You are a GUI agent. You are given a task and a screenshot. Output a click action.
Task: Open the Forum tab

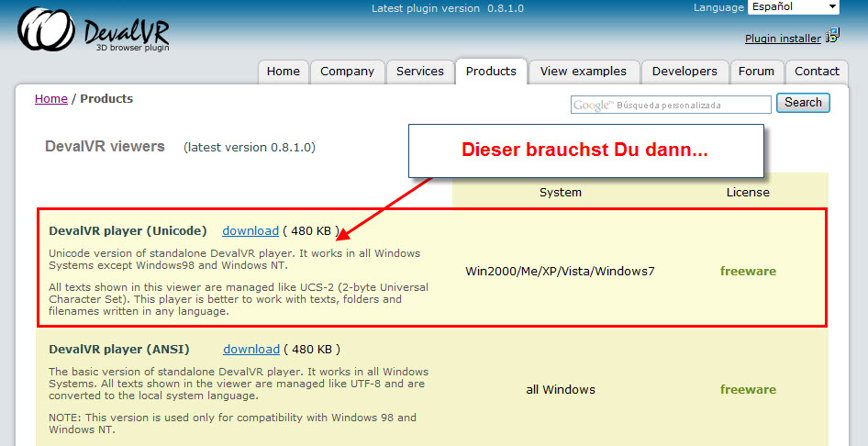(x=756, y=72)
